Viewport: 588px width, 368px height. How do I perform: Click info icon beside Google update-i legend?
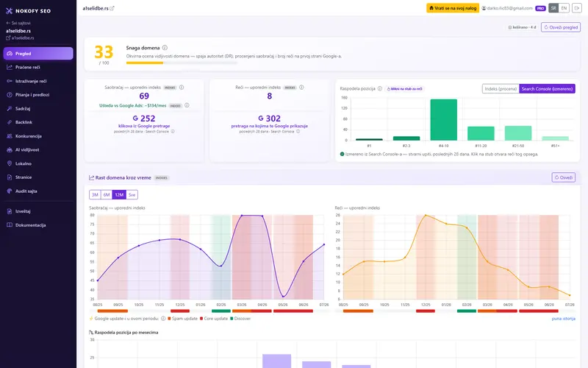tap(163, 319)
